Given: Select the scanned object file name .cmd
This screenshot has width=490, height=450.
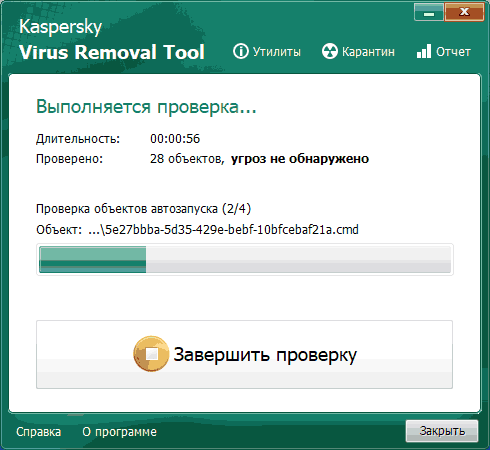Looking at the screenshot, I should pyautogui.click(x=223, y=230).
